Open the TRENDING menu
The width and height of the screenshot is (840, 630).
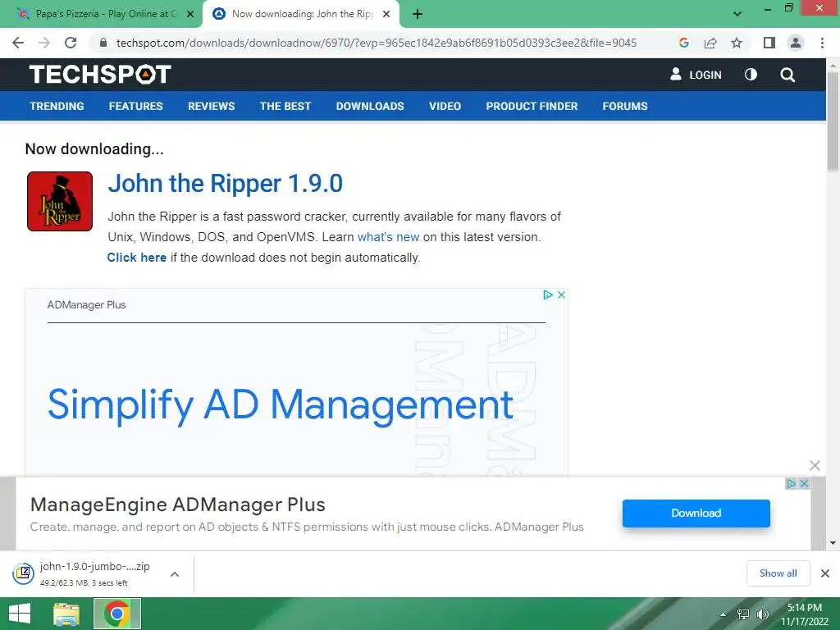click(x=57, y=106)
